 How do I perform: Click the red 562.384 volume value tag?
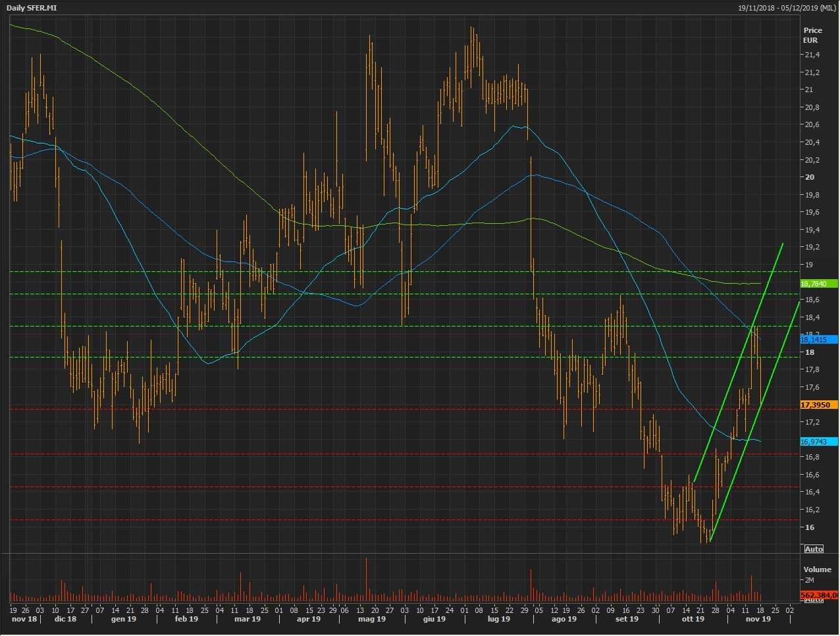(x=818, y=595)
